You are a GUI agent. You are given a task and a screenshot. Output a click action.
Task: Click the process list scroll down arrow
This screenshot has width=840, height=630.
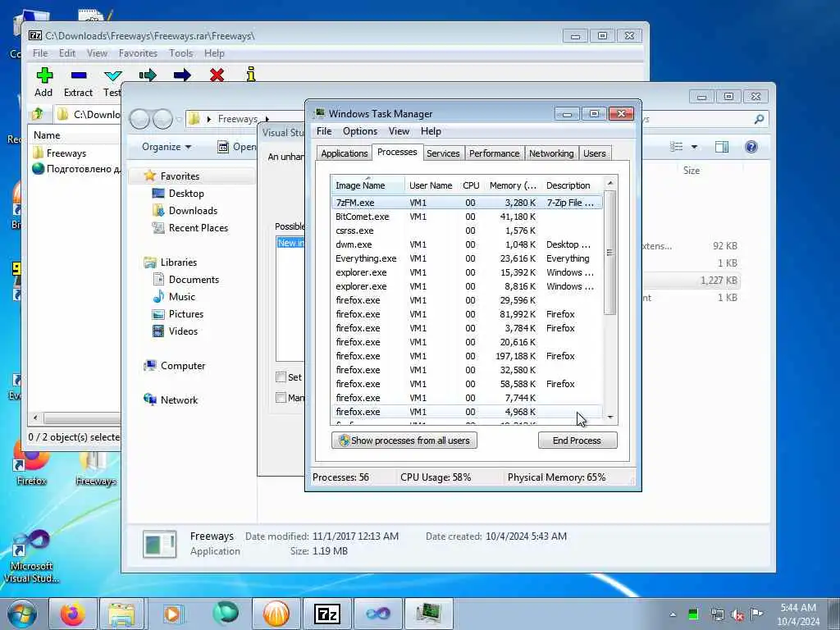click(610, 417)
